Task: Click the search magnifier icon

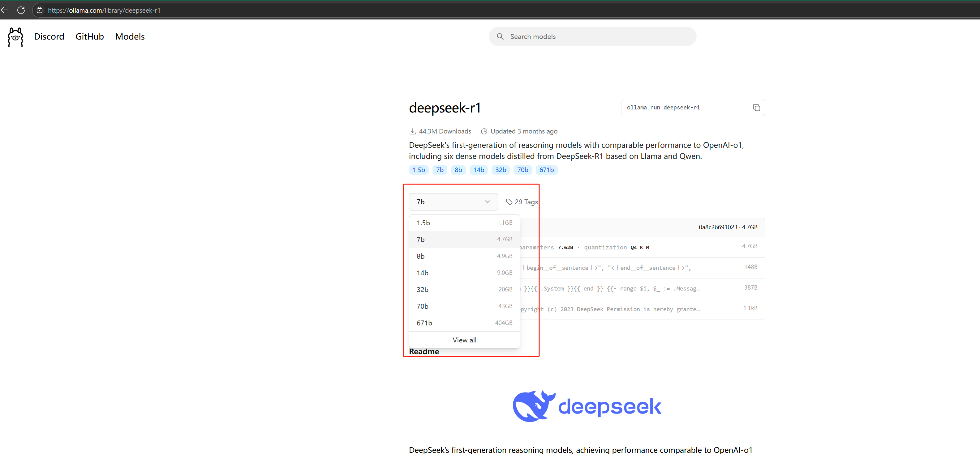Action: (500, 36)
